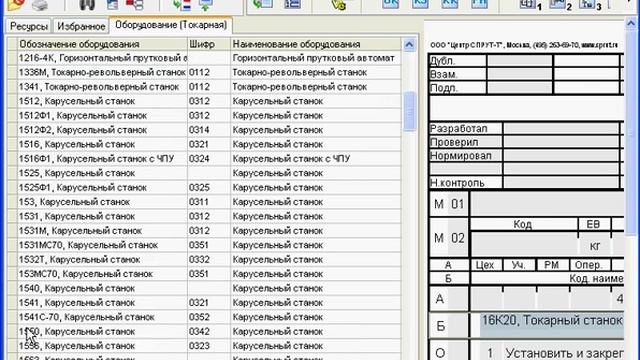Click Шифр cell 0311
This screenshot has width=640, height=360.
pyautogui.click(x=209, y=202)
